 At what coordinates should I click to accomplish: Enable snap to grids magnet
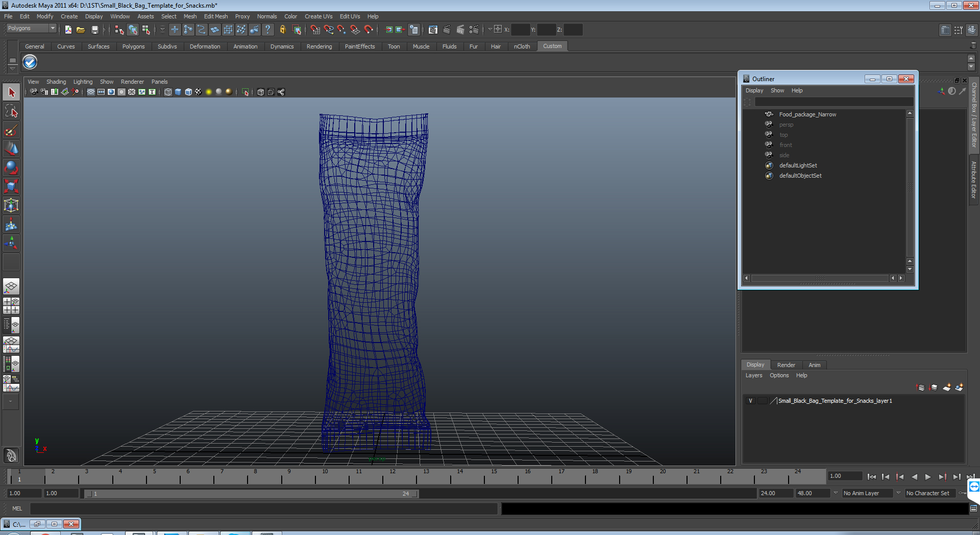click(315, 30)
